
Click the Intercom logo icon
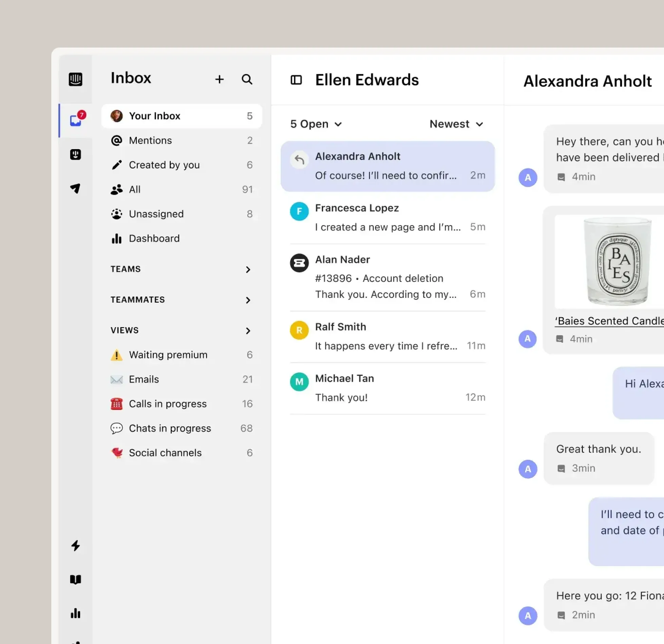coord(75,79)
